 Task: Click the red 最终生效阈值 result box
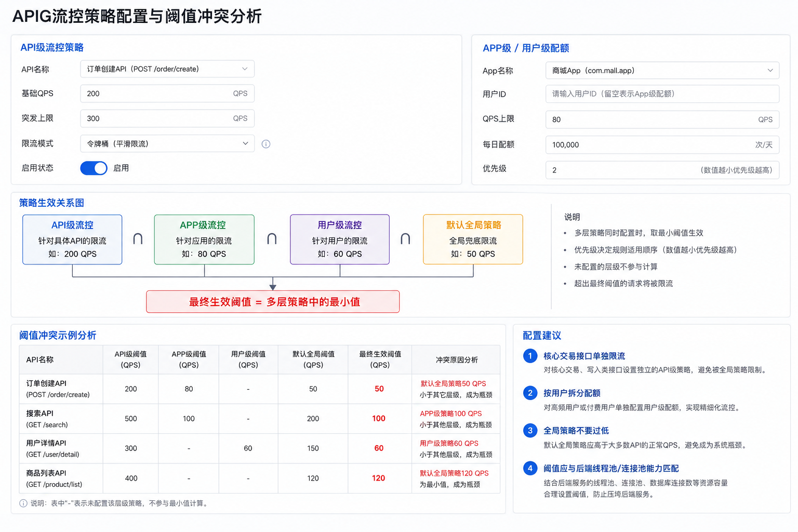point(273,302)
